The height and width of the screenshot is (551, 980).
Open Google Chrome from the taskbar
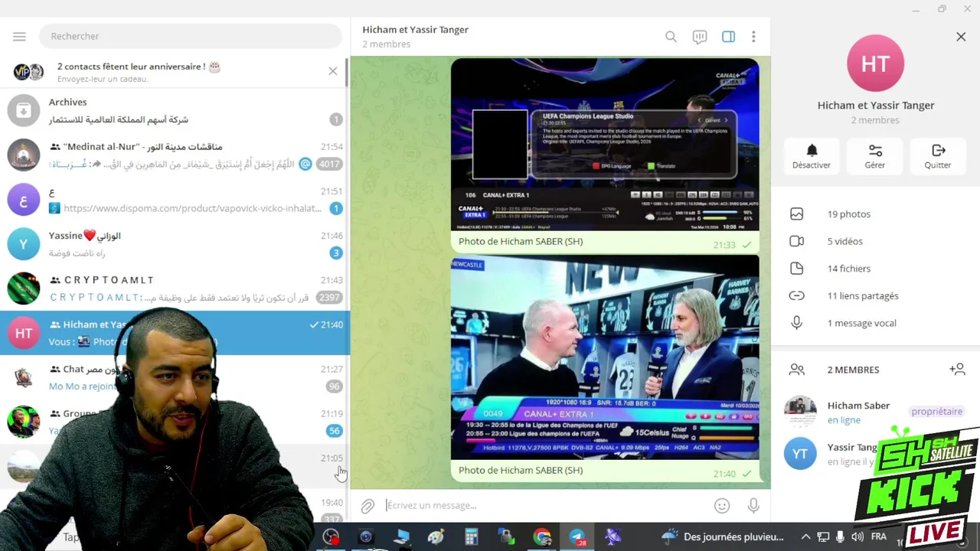click(x=542, y=537)
